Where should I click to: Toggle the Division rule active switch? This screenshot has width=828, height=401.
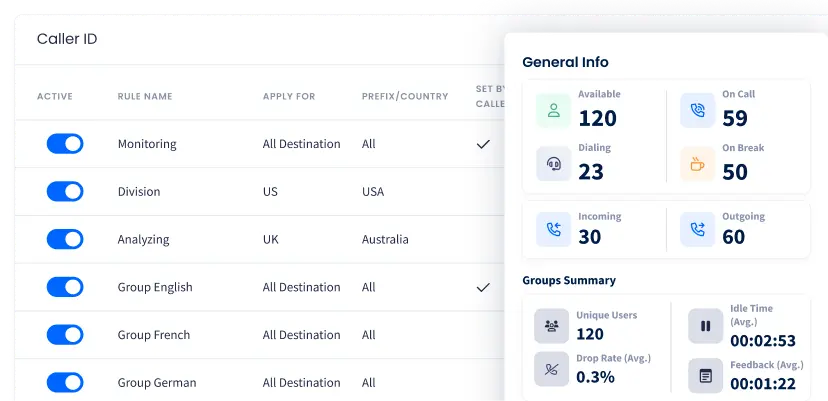65,191
